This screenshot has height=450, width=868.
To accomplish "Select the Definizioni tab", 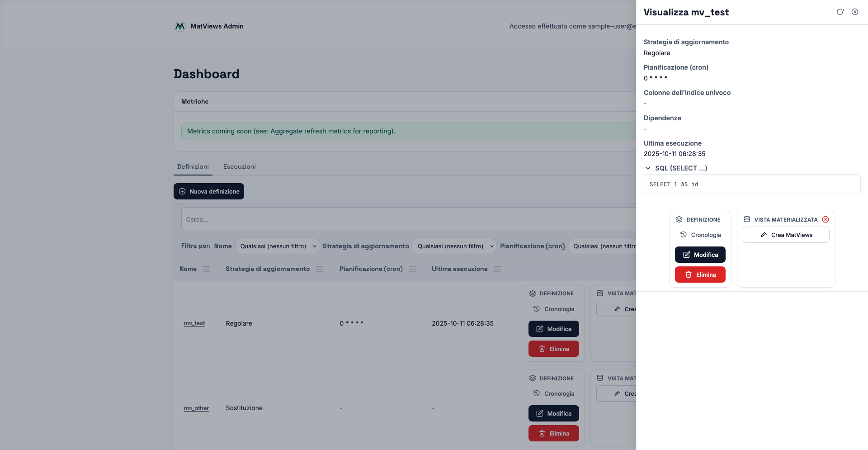I will pos(193,167).
